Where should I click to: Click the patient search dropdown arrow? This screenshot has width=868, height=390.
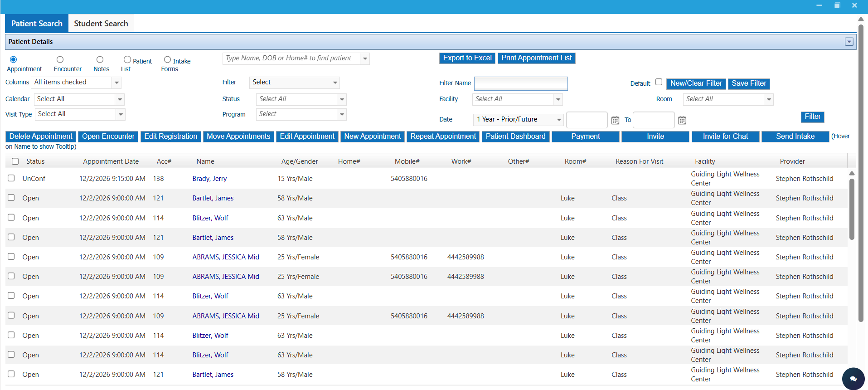(x=365, y=58)
